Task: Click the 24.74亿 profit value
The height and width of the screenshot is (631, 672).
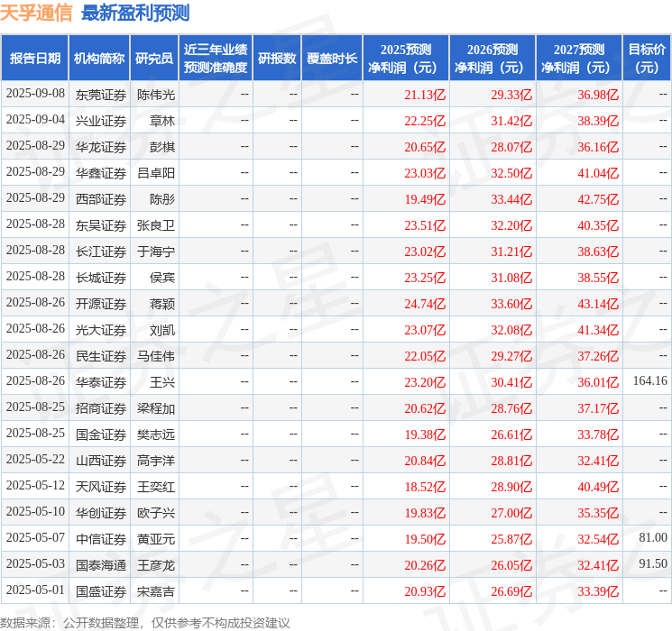Action: pos(425,304)
